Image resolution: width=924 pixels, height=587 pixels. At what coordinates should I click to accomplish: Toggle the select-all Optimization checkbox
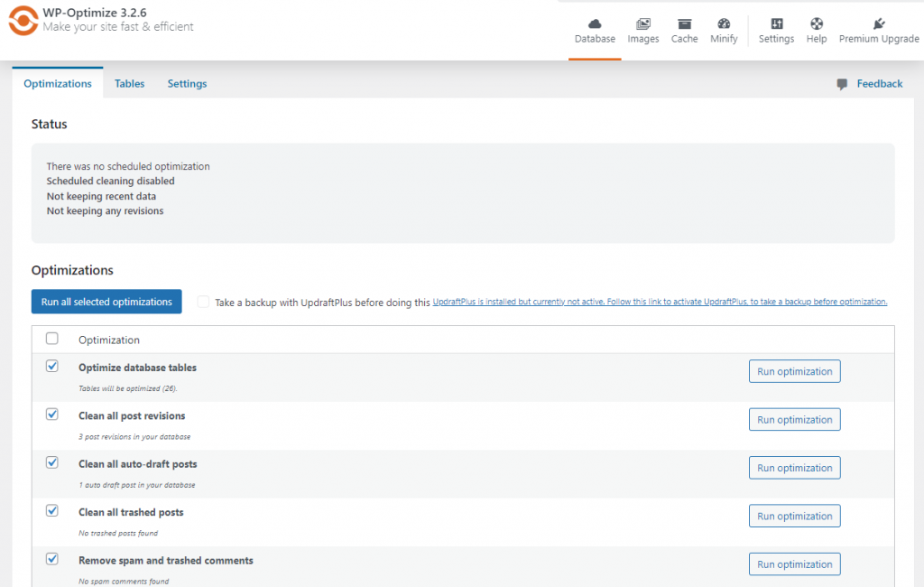pyautogui.click(x=51, y=338)
